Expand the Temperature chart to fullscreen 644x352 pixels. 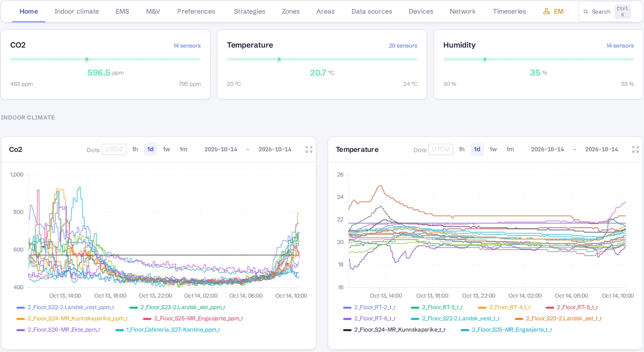click(x=635, y=149)
